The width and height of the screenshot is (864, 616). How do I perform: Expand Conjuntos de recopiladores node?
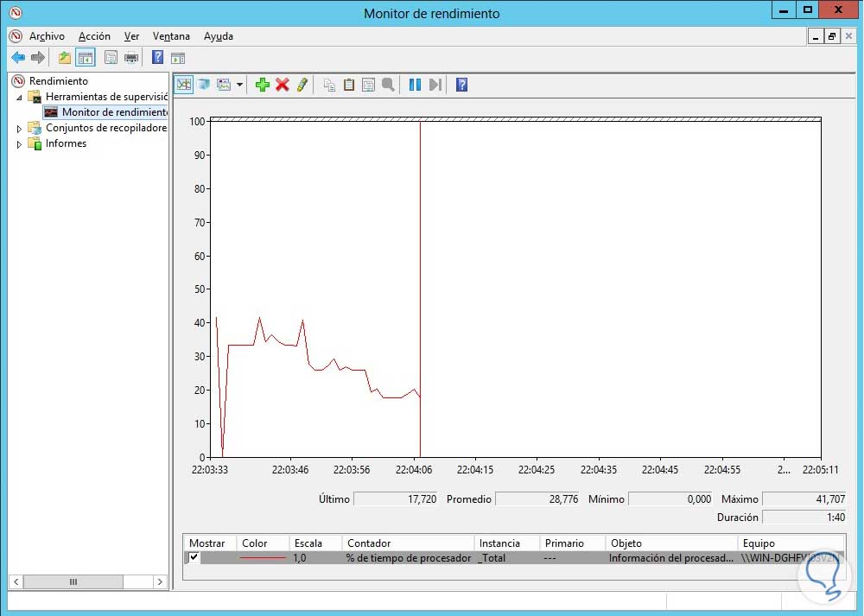point(19,129)
